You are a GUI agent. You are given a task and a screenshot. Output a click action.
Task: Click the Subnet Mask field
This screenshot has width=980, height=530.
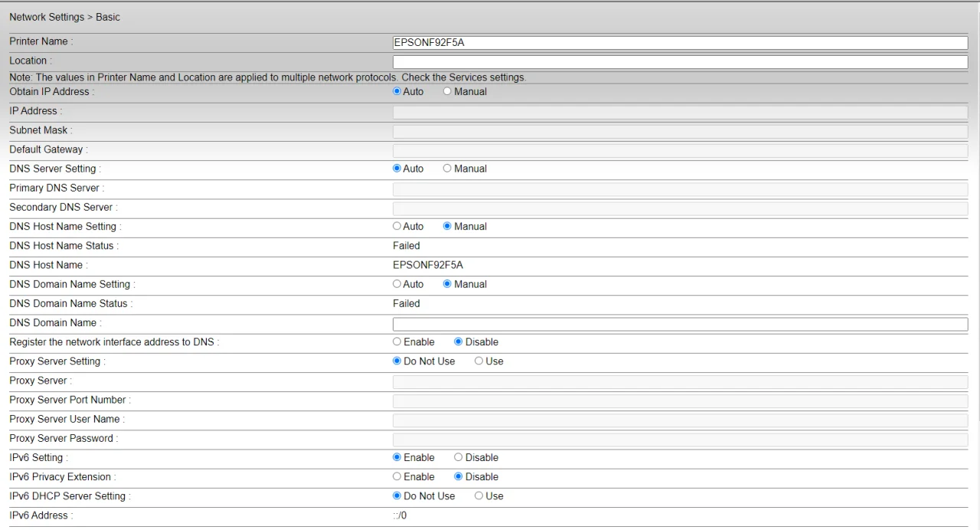pos(680,132)
